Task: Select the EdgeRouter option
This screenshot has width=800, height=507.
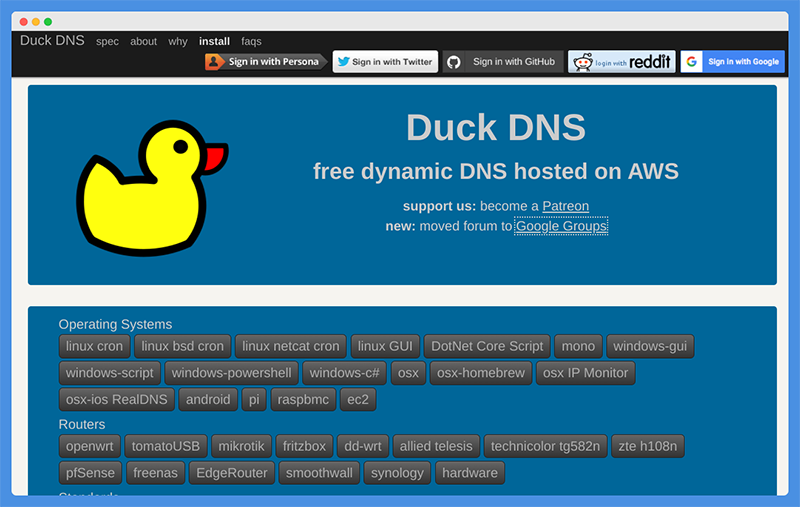Action: [x=232, y=473]
